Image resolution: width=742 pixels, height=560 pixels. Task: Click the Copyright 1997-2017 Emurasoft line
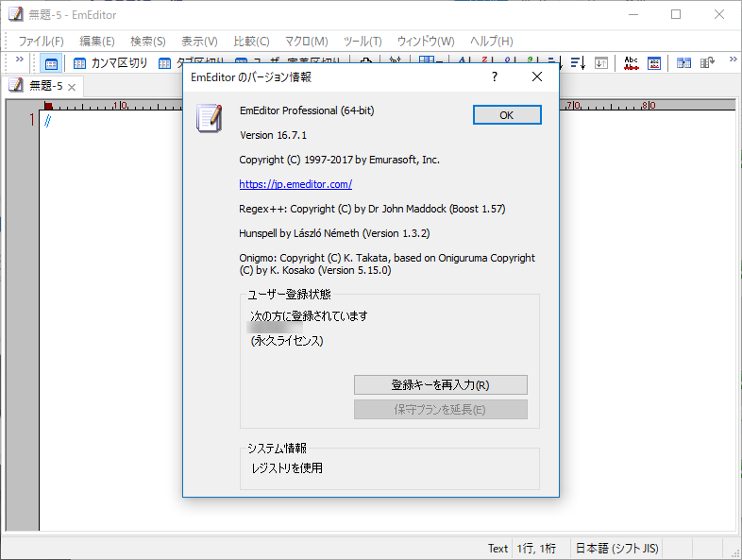(x=339, y=160)
